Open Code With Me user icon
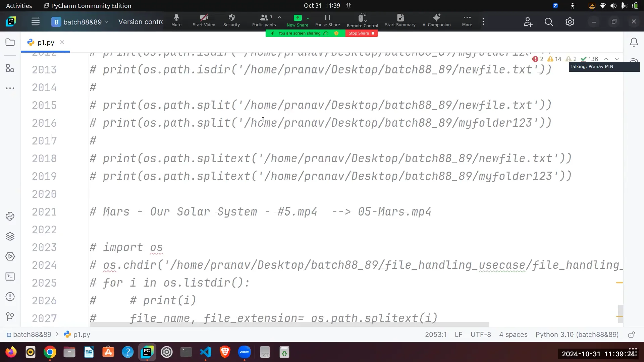 (x=528, y=21)
